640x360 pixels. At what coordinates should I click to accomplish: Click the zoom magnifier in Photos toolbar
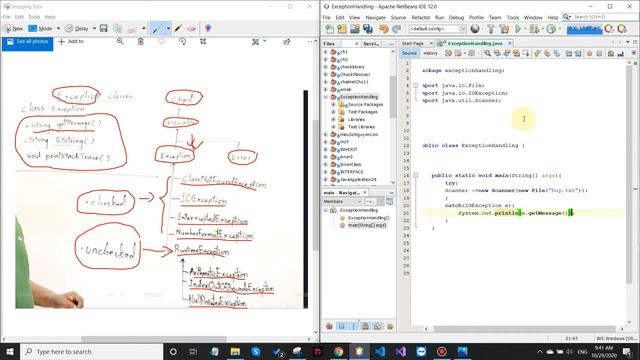click(120, 41)
